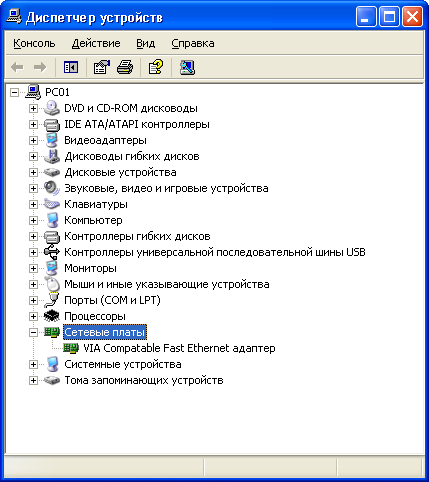The width and height of the screenshot is (429, 482).
Task: Click the Клавиатуры keyboard icon
Action: [52, 204]
